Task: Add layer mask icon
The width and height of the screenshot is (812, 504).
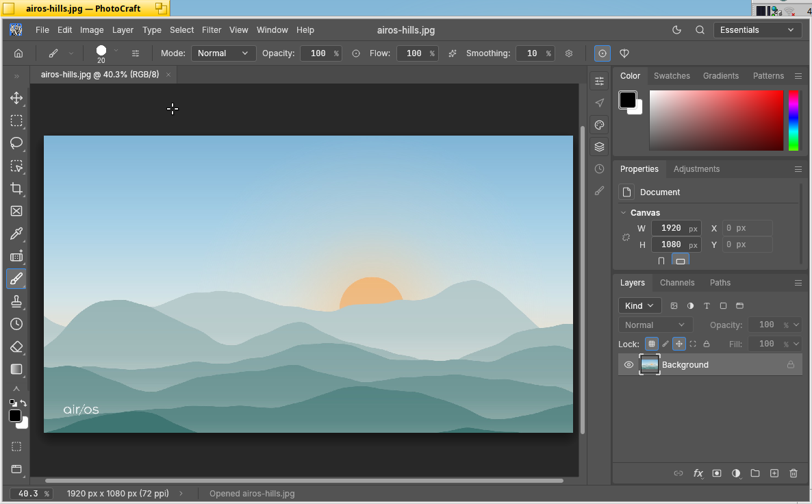Action: pyautogui.click(x=717, y=473)
